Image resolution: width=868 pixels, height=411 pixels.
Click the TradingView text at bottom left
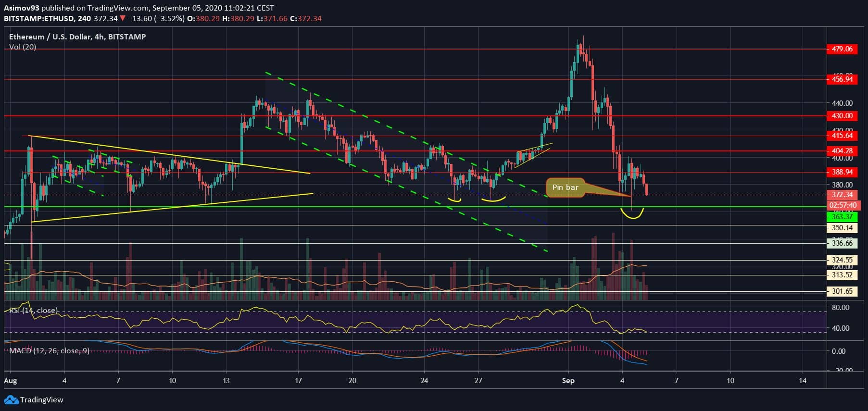coord(41,400)
